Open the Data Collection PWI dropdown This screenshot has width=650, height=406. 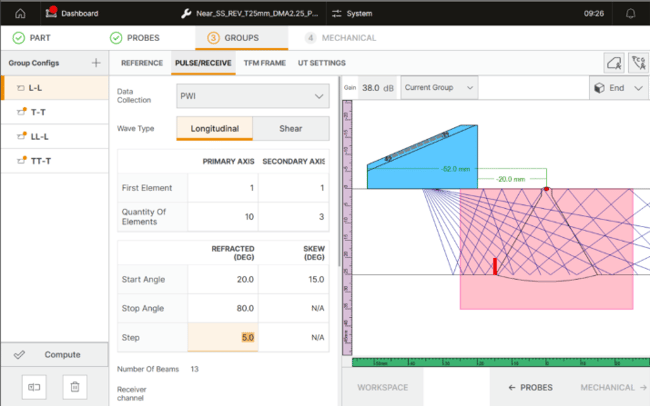(x=252, y=96)
